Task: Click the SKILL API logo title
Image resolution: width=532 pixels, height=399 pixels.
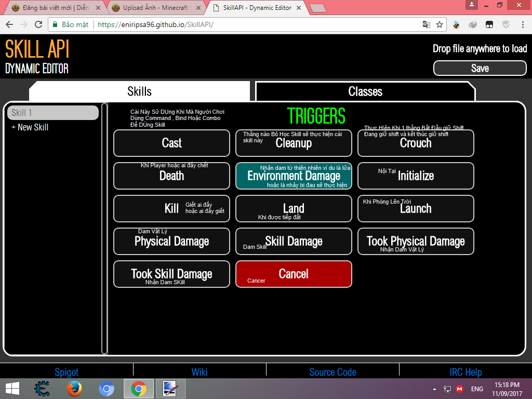Action: coord(37,49)
